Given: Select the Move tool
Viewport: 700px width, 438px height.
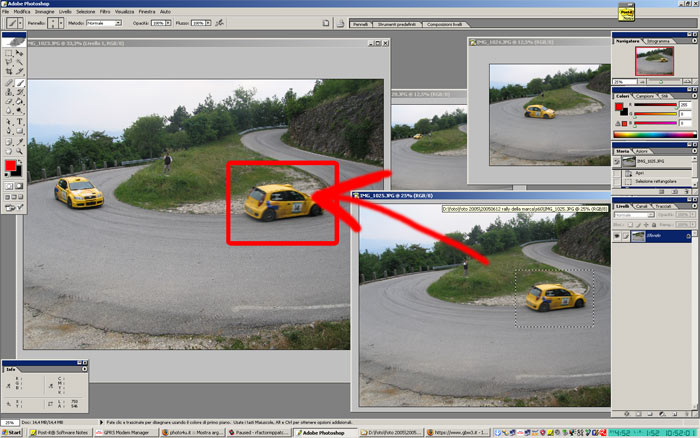Looking at the screenshot, I should pyautogui.click(x=19, y=53).
